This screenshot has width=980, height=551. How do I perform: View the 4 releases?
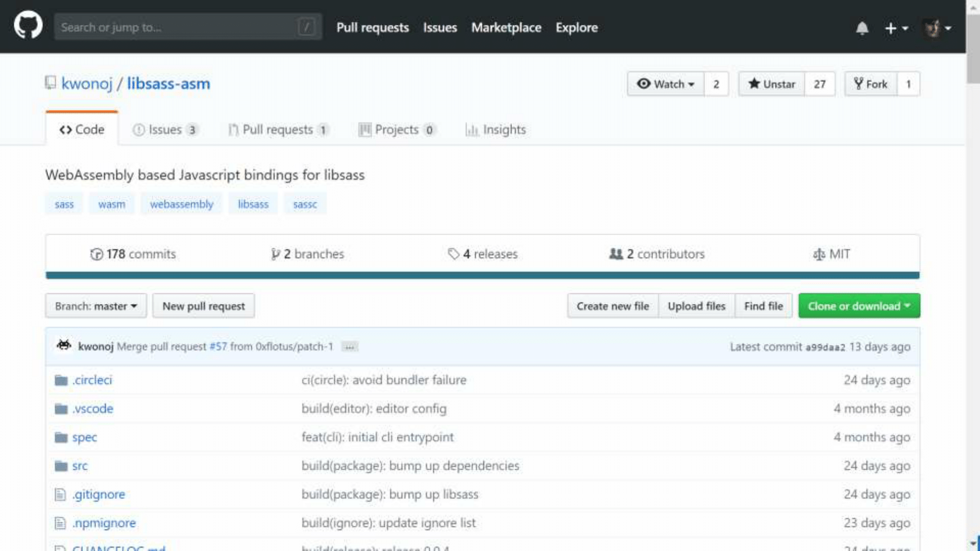tap(483, 254)
